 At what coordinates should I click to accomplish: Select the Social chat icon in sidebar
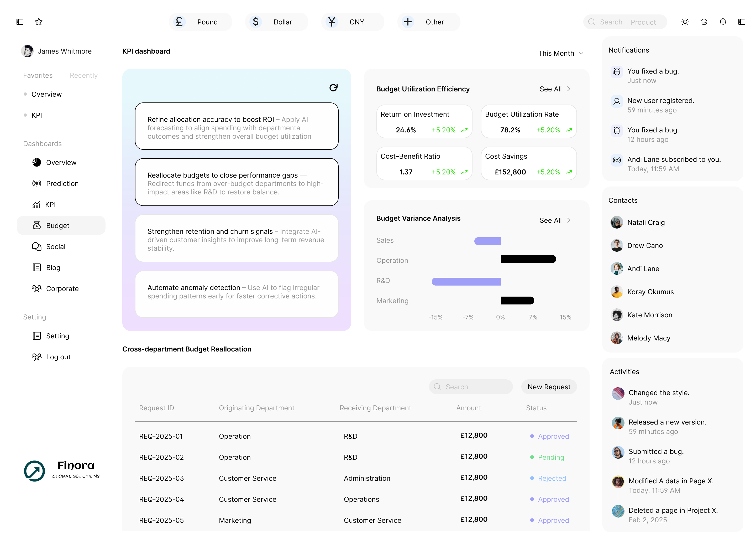coord(37,246)
